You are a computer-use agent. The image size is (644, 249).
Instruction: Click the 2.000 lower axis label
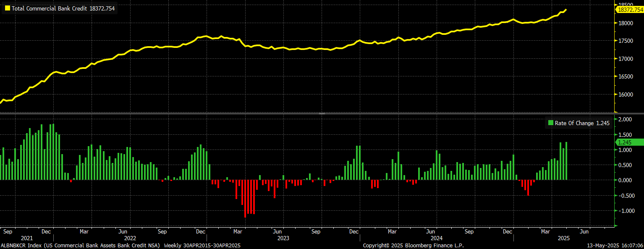(625, 119)
